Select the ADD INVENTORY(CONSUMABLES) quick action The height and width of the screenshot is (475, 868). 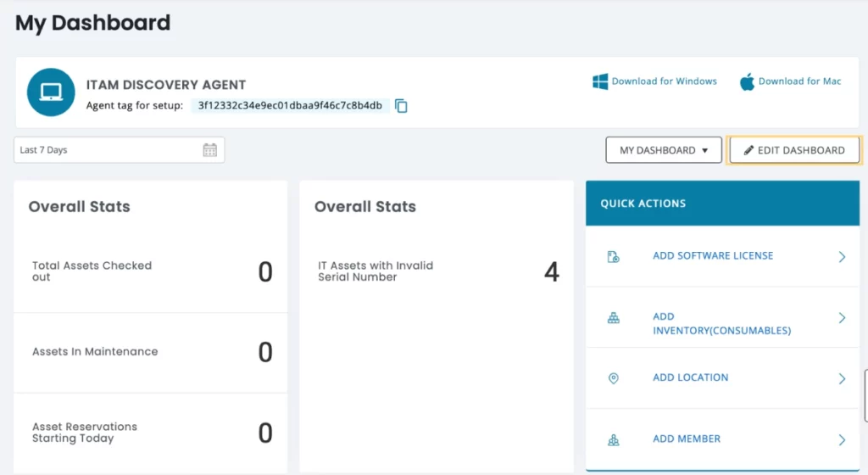[x=721, y=323]
